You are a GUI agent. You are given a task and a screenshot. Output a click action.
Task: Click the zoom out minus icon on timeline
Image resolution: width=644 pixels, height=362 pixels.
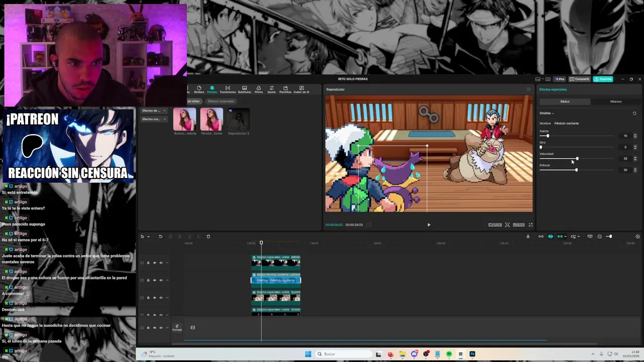click(599, 236)
